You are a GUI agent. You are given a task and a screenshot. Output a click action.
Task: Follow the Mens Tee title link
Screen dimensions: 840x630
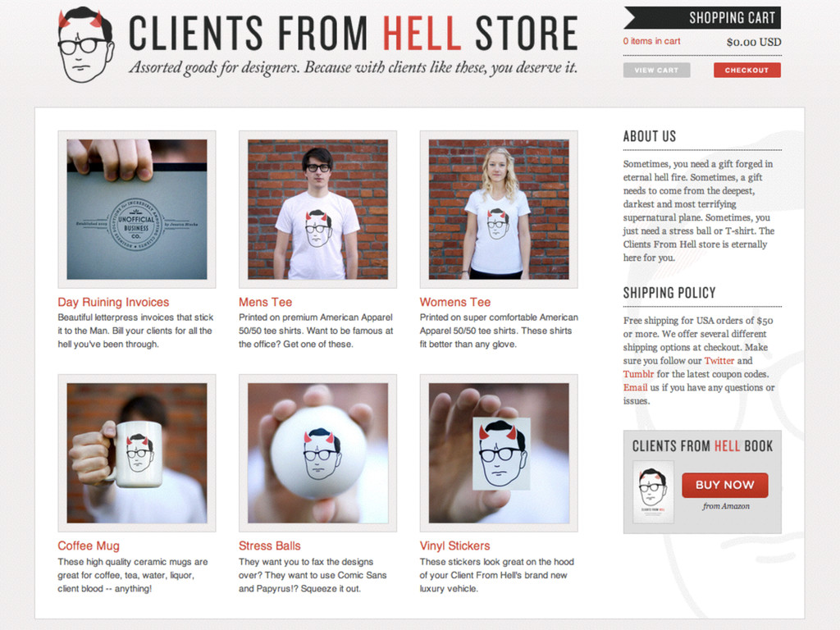[265, 302]
